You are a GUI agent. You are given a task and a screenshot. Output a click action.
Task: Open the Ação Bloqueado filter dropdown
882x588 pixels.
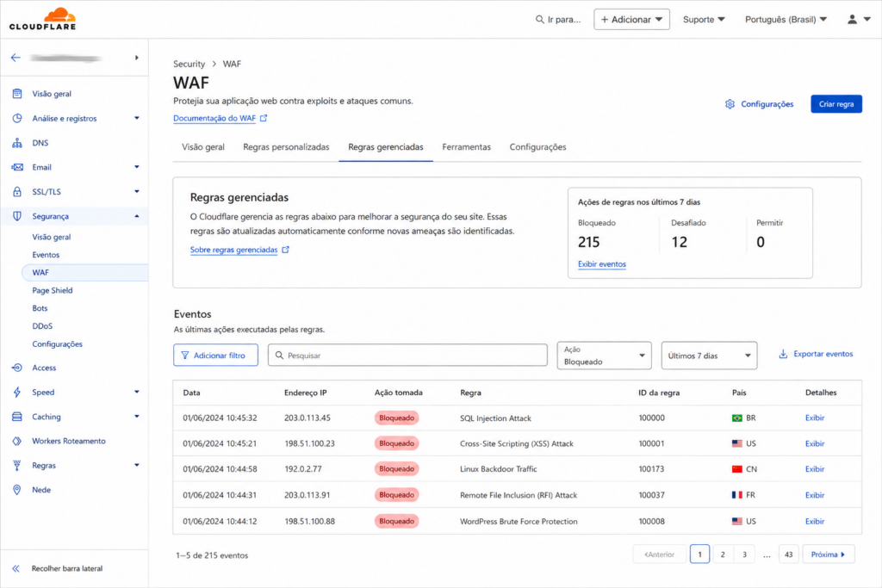pos(604,356)
